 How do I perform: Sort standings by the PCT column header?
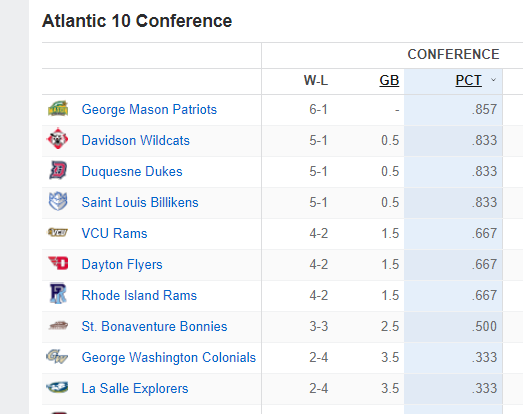click(468, 80)
